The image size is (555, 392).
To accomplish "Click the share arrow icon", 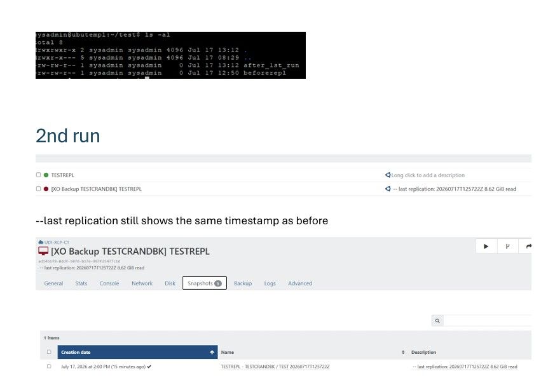I will [528, 247].
